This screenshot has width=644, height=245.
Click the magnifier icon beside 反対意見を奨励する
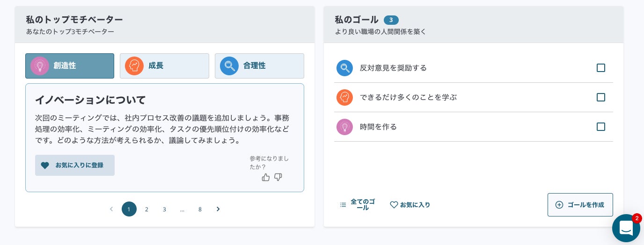click(x=344, y=68)
